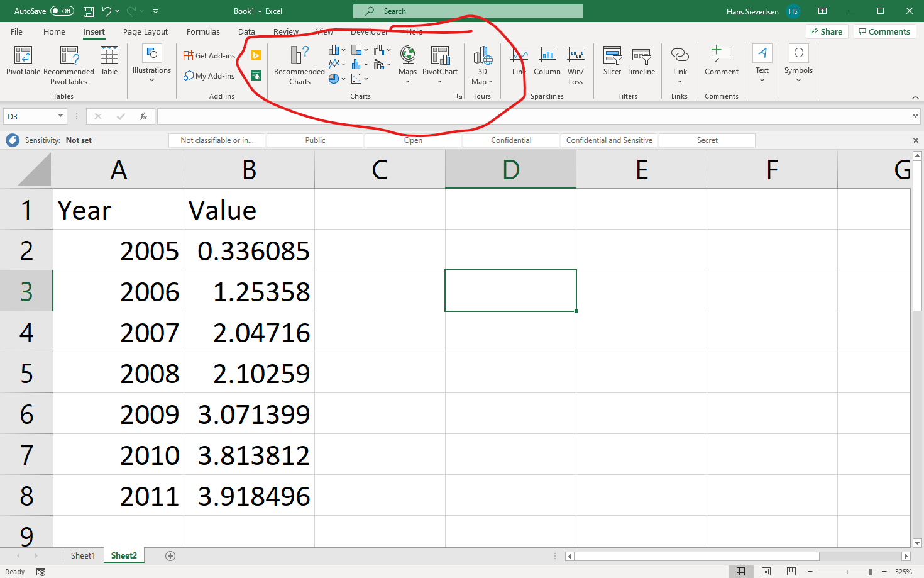Open the Comments pane button
This screenshot has height=578, width=924.
884,31
